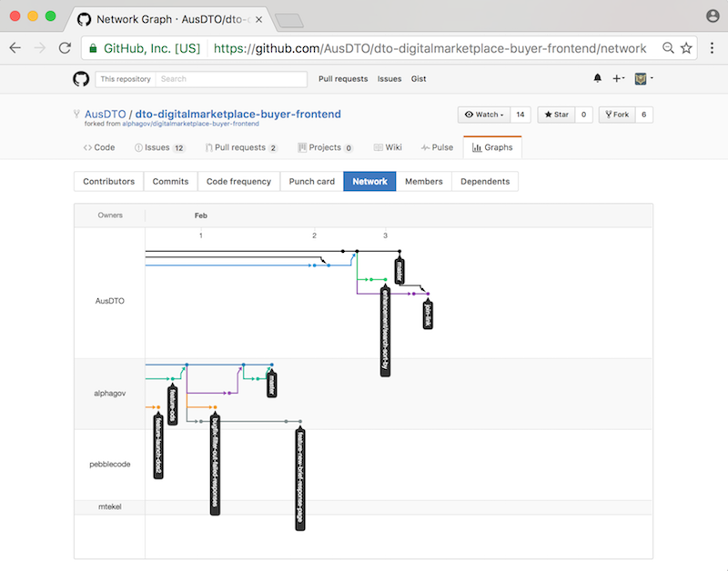The height and width of the screenshot is (571, 728).
Task: Click the browser back arrow
Action: 15,48
